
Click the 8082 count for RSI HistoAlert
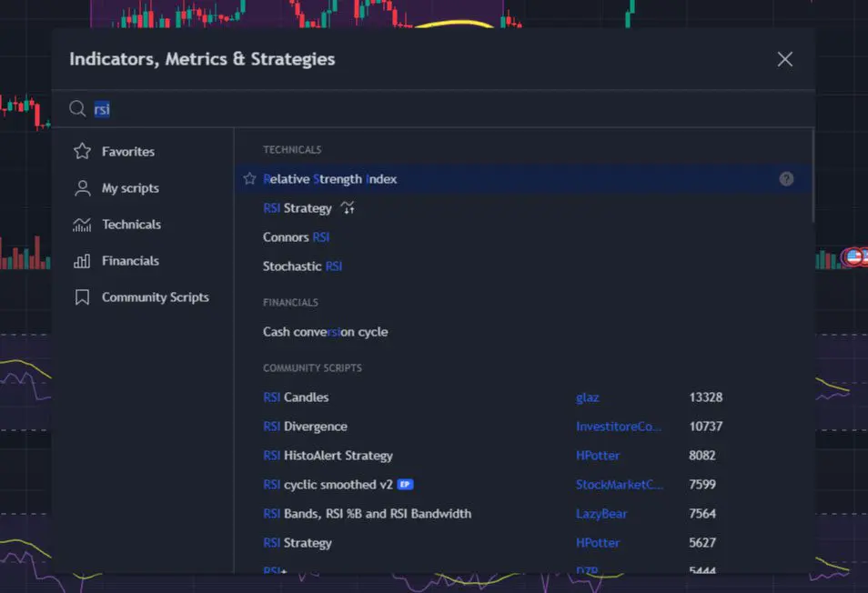(701, 456)
